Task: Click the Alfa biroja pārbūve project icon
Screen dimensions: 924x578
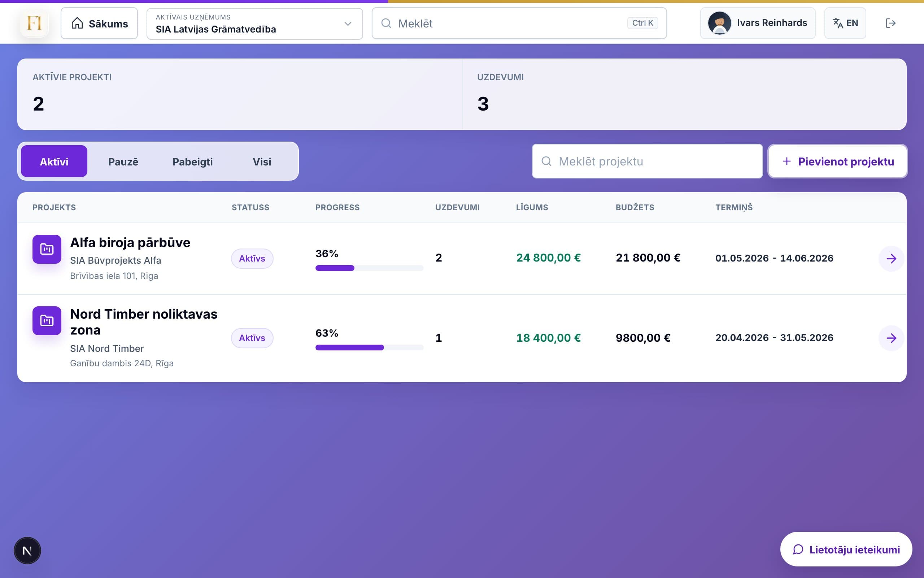Action: (47, 249)
